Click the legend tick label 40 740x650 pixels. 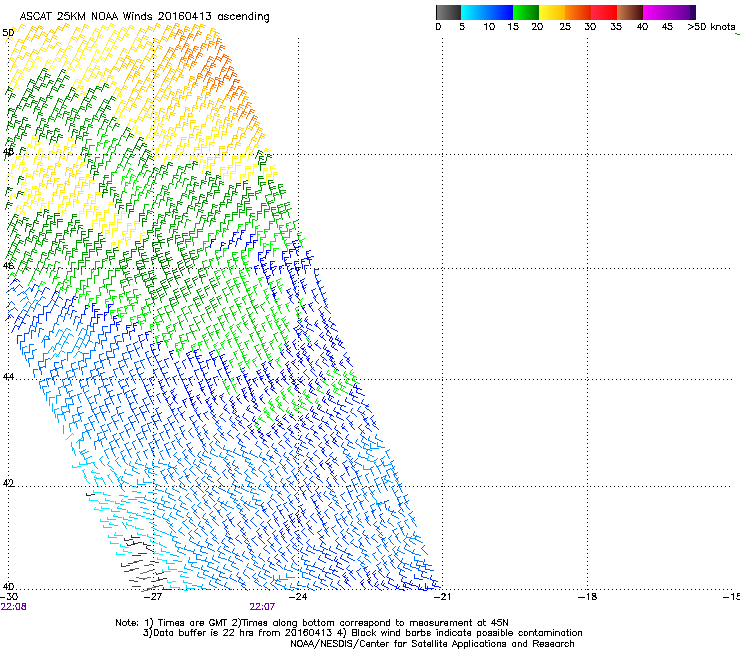pos(642,27)
